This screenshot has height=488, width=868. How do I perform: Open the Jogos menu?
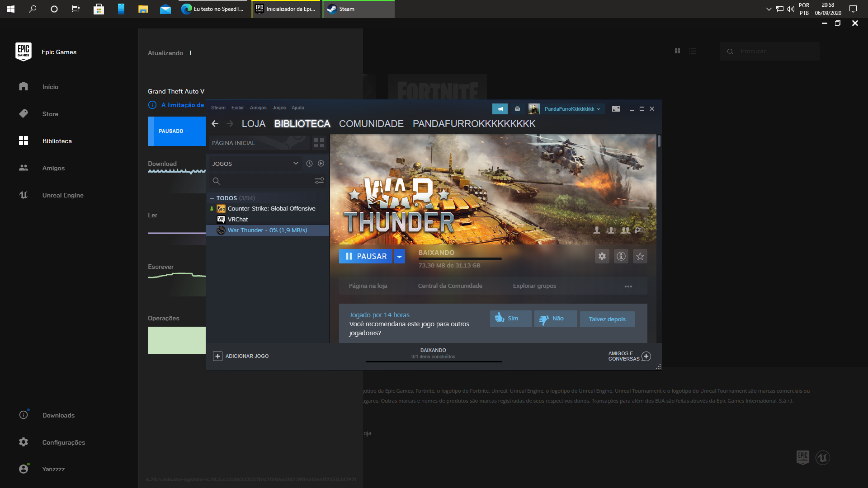pyautogui.click(x=279, y=108)
